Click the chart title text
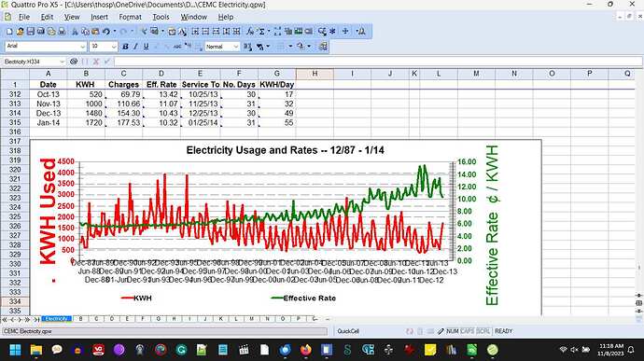Screen dimensions: 644x361 (285, 150)
